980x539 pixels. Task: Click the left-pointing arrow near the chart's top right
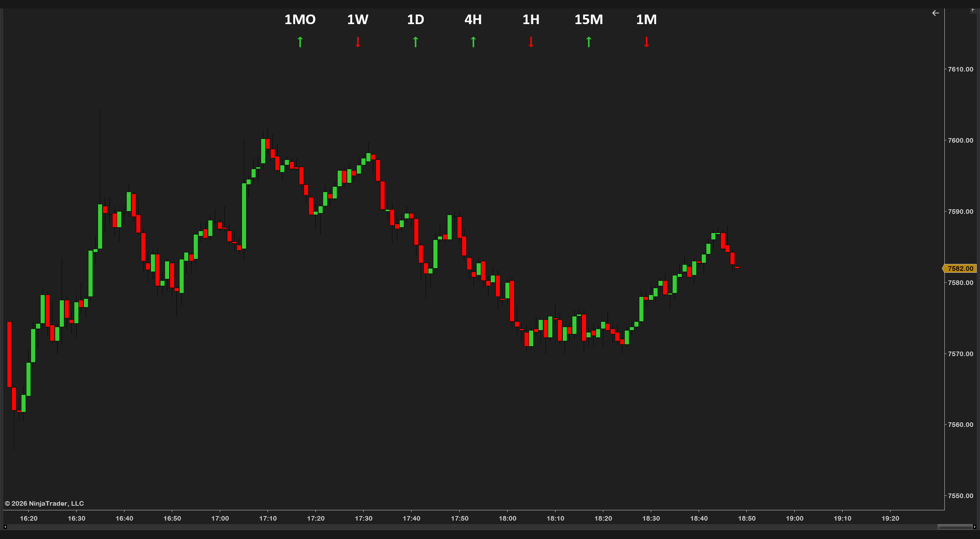tap(935, 13)
